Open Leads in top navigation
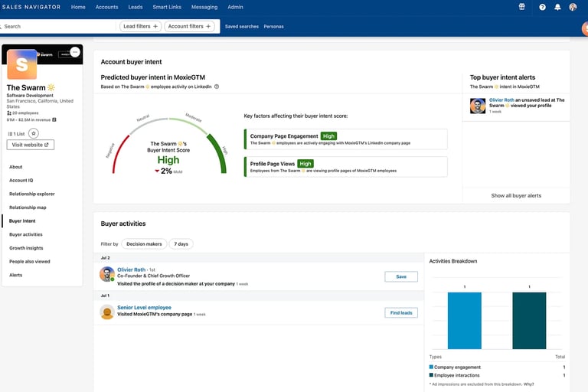This screenshot has height=392, width=588. (136, 7)
